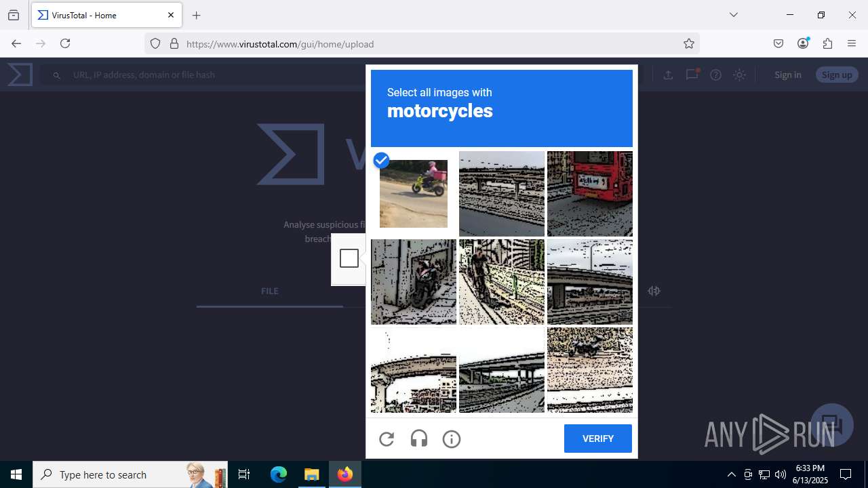Image resolution: width=868 pixels, height=488 pixels.
Task: Toggle the light/dark theme icon
Action: click(x=740, y=75)
